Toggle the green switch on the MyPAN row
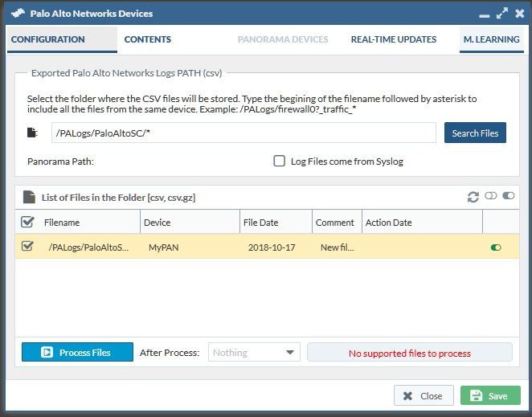This screenshot has width=532, height=417. click(496, 247)
